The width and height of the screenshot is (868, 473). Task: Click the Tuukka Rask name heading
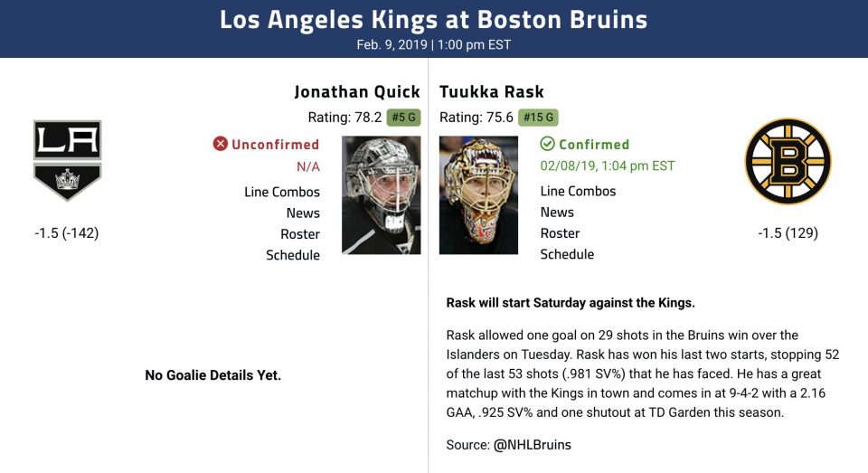click(x=491, y=91)
